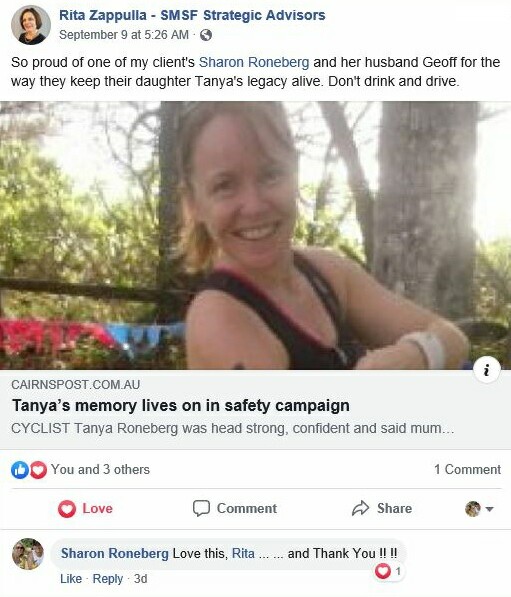
Task: Click the heart reaction count on comment
Action: pos(389,571)
